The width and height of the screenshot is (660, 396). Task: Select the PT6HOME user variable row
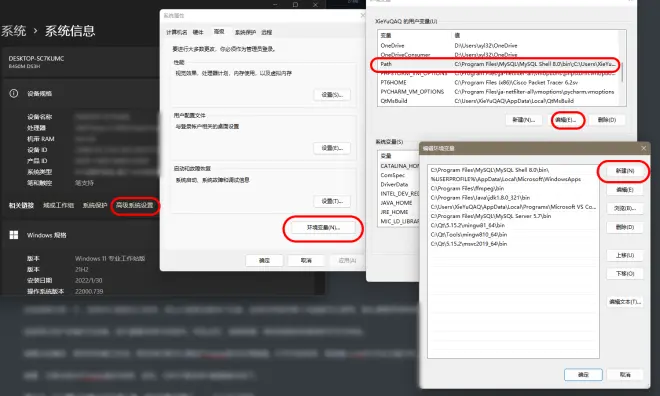498,82
